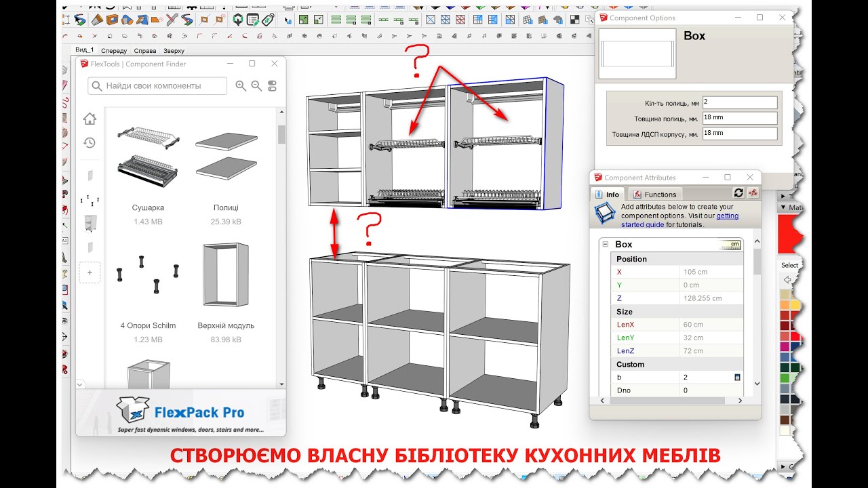
Task: Click the Custom section header
Action: coord(677,364)
